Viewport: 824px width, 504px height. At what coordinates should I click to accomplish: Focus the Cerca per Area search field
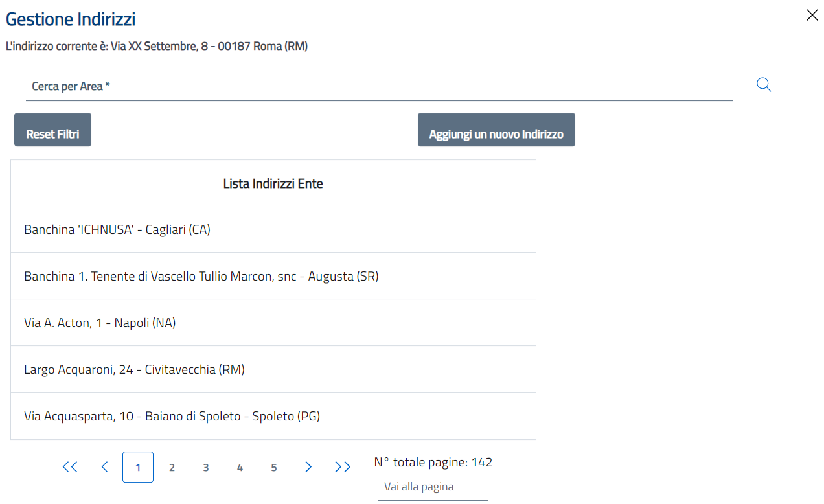coord(379,87)
